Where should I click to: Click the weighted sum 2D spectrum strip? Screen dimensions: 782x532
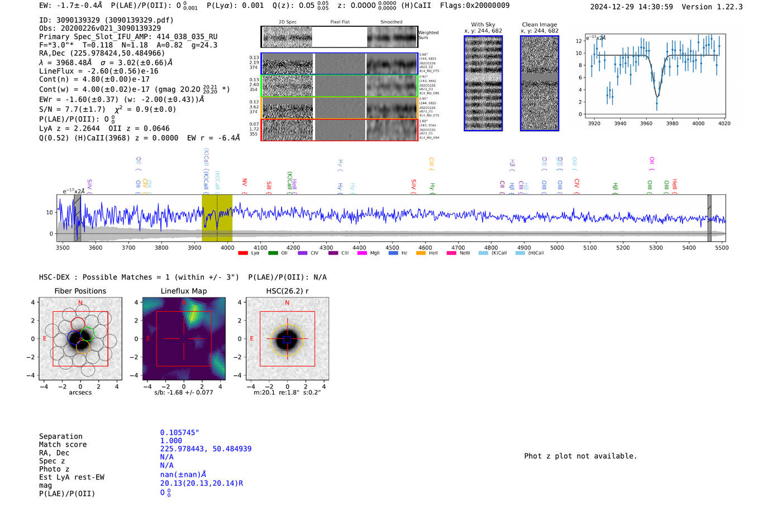click(x=339, y=37)
